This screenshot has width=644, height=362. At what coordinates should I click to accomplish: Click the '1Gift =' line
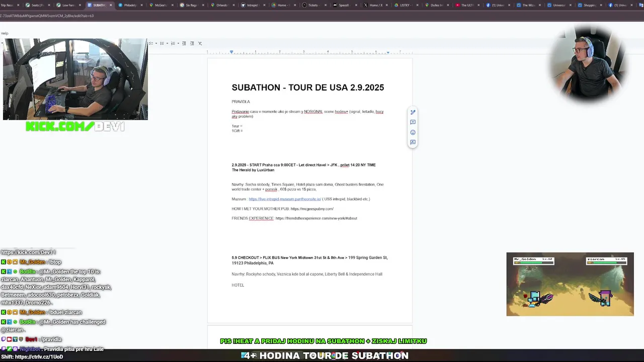(237, 131)
